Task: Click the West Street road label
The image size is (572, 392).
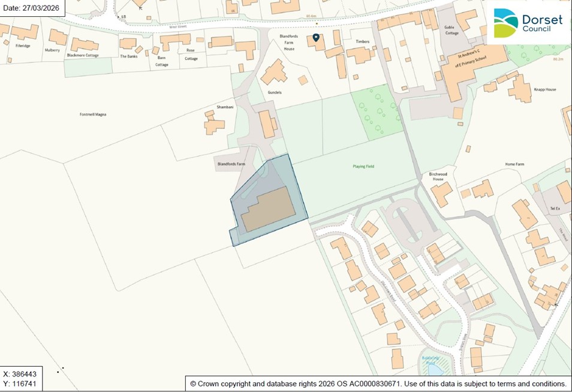Action: click(179, 26)
